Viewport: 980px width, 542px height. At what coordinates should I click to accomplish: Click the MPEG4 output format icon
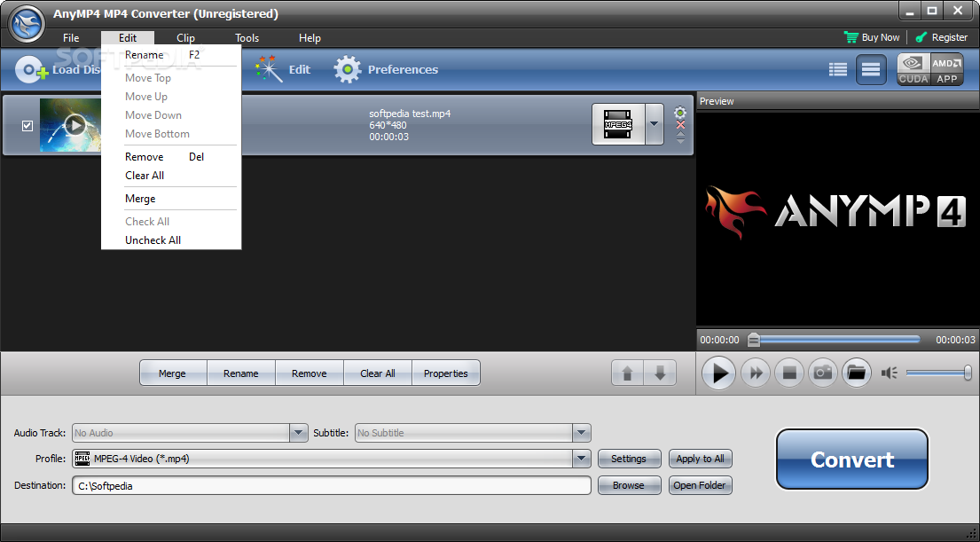click(618, 124)
